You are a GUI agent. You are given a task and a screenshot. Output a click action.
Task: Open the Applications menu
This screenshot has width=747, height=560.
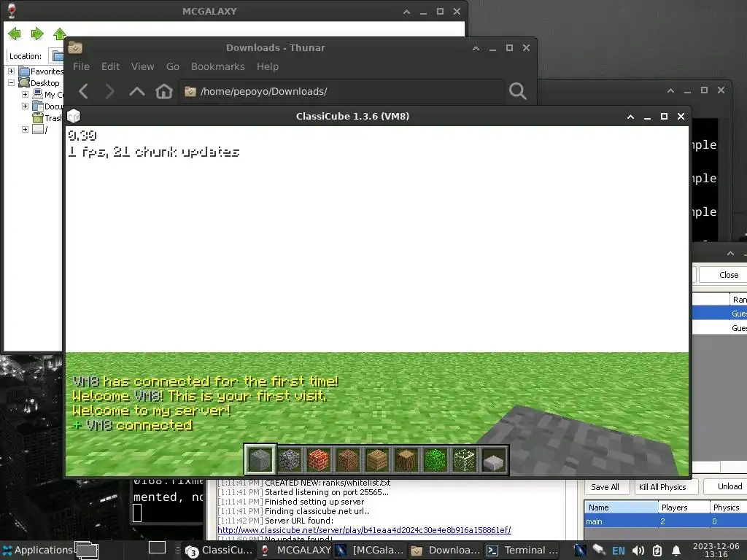point(37,550)
